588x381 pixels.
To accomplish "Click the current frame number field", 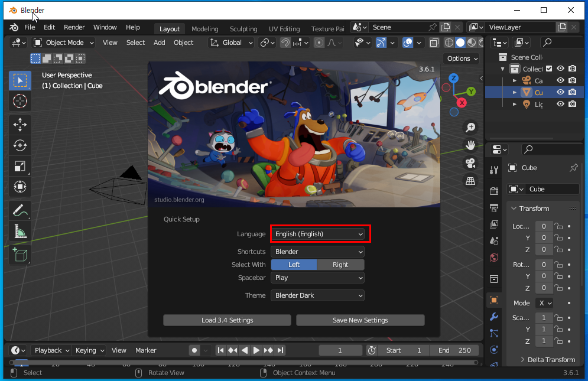I will (x=340, y=350).
